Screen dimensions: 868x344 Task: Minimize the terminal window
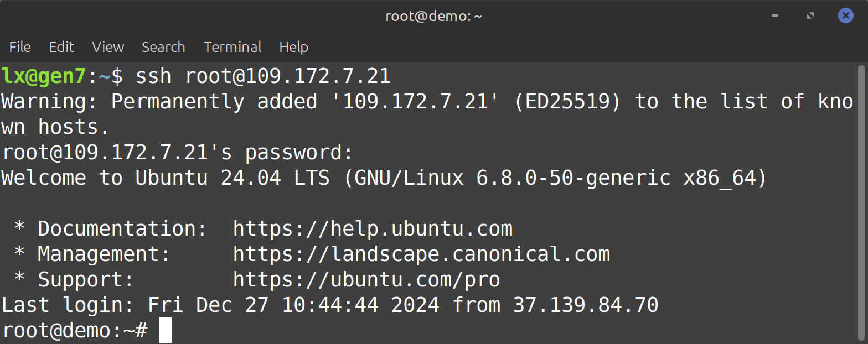(x=775, y=16)
